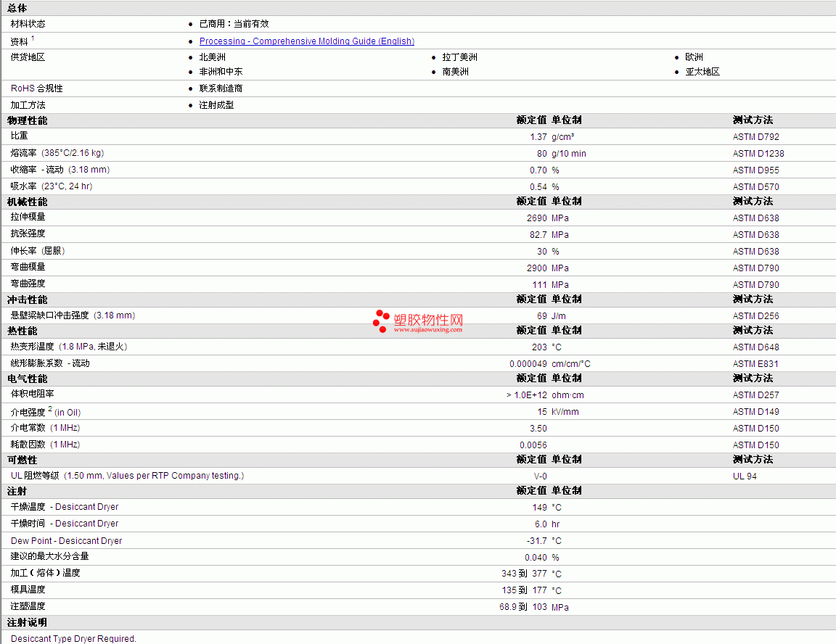The width and height of the screenshot is (836, 644).
Task: Select the 材料状态 row label
Action: 28,24
